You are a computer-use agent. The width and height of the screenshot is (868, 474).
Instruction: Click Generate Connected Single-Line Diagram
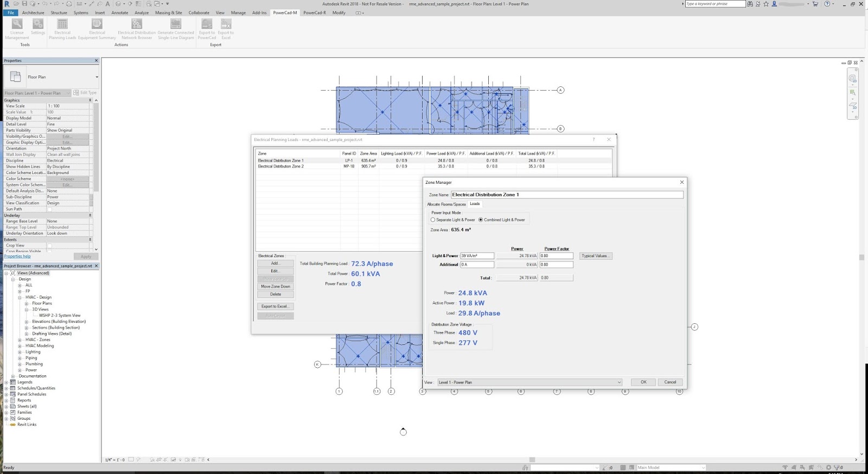click(176, 24)
